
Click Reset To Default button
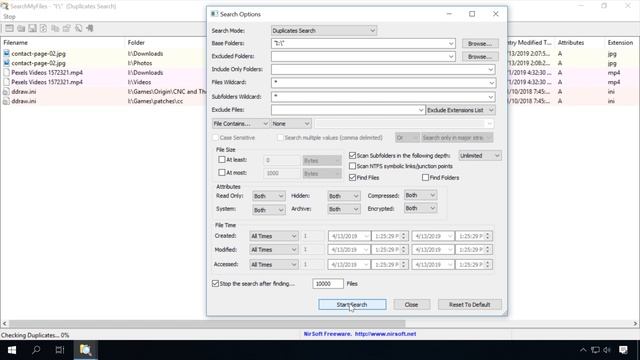(469, 304)
